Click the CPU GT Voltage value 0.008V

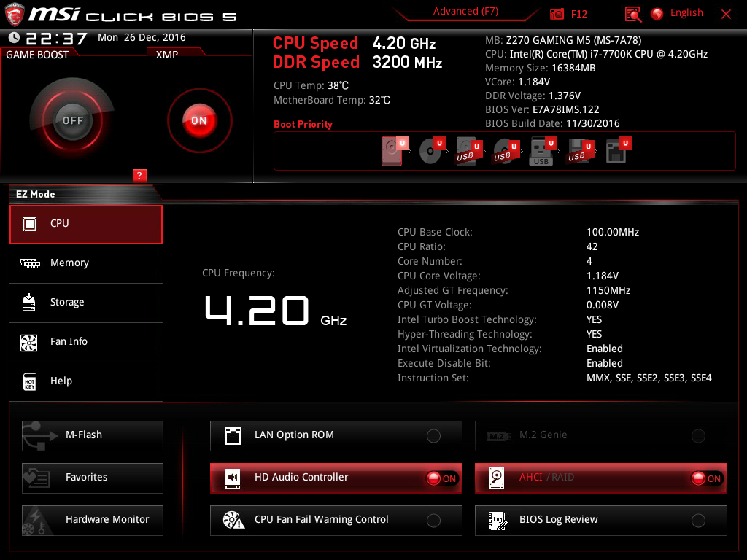coord(602,305)
